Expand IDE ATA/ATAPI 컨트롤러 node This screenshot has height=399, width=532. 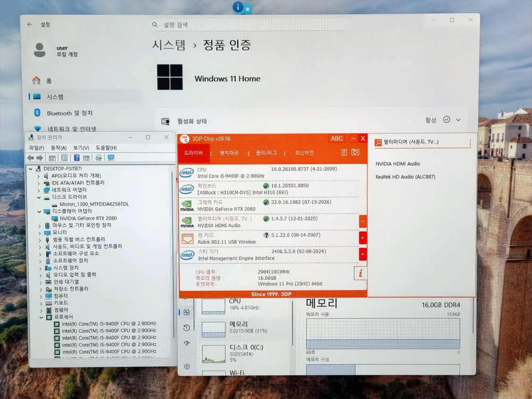coord(39,183)
